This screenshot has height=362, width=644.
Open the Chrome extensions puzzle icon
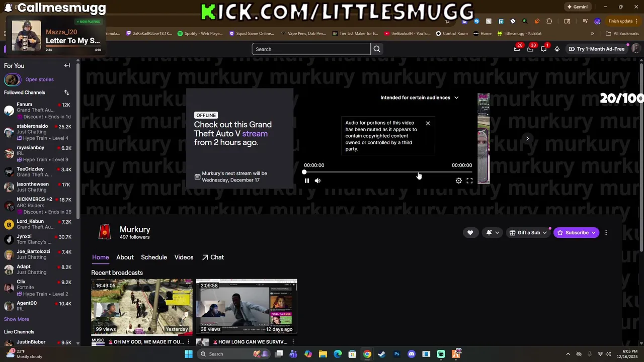point(549,21)
